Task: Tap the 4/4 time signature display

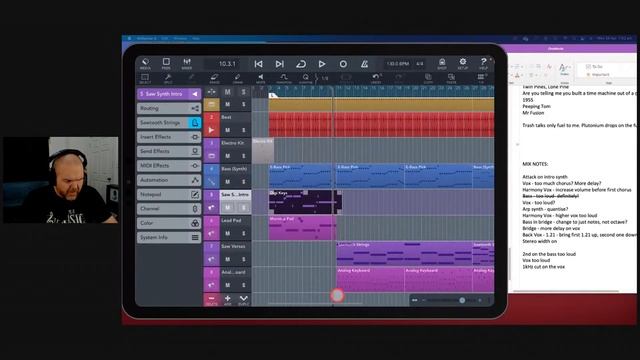Action: [x=420, y=64]
